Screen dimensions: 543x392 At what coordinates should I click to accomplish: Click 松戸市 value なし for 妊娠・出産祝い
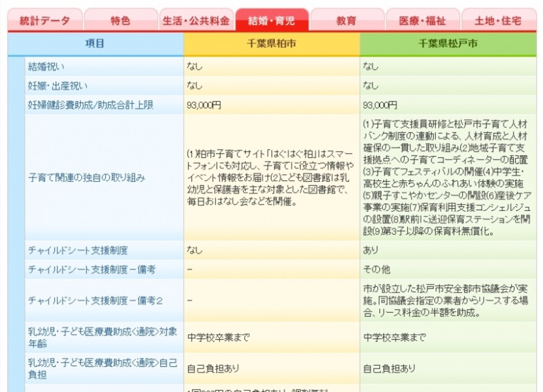point(371,86)
